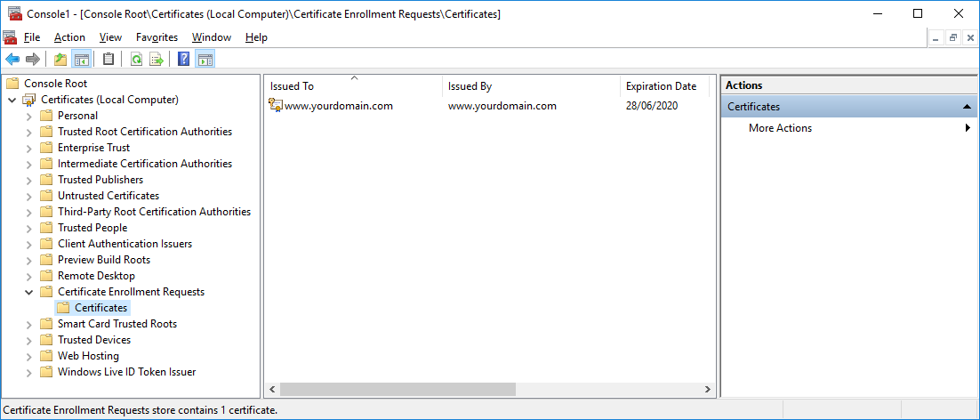
Task: Click the Certificates (Local Computer) snap-in icon
Action: pos(29,100)
